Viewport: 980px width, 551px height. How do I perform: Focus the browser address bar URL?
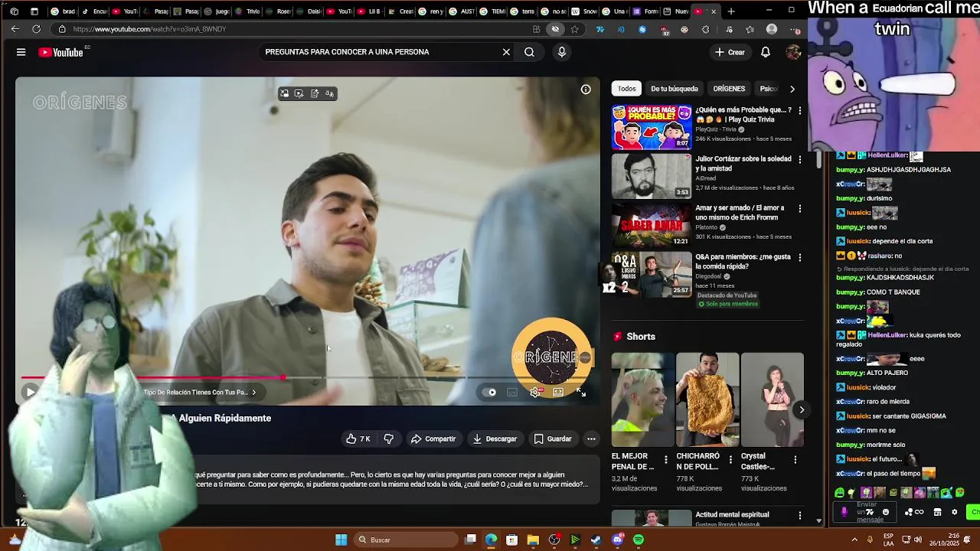click(x=149, y=29)
